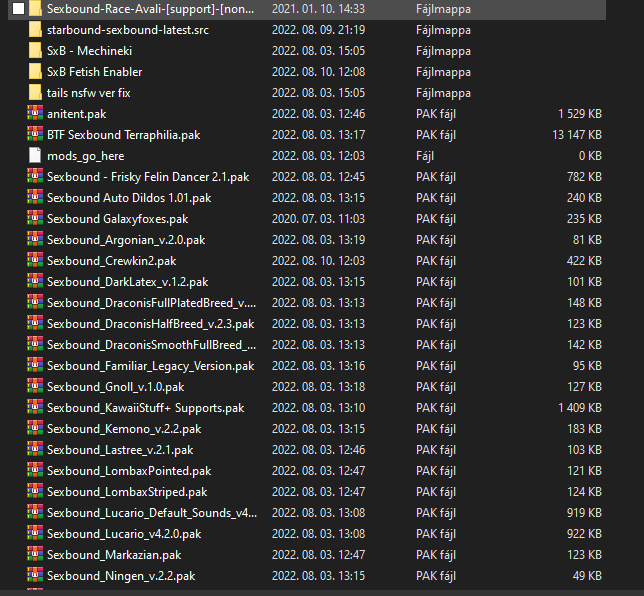644x596 pixels.
Task: Click the Sexbound Galaxyfoxes.pak archive icon
Action: click(x=35, y=218)
